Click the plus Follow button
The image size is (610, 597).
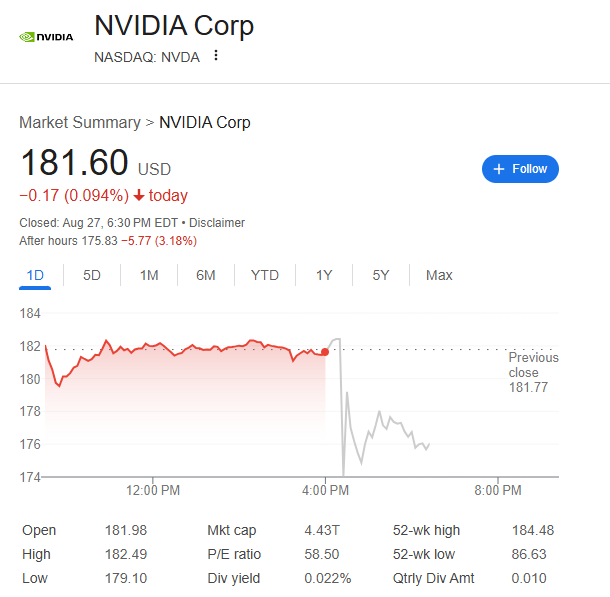click(520, 169)
